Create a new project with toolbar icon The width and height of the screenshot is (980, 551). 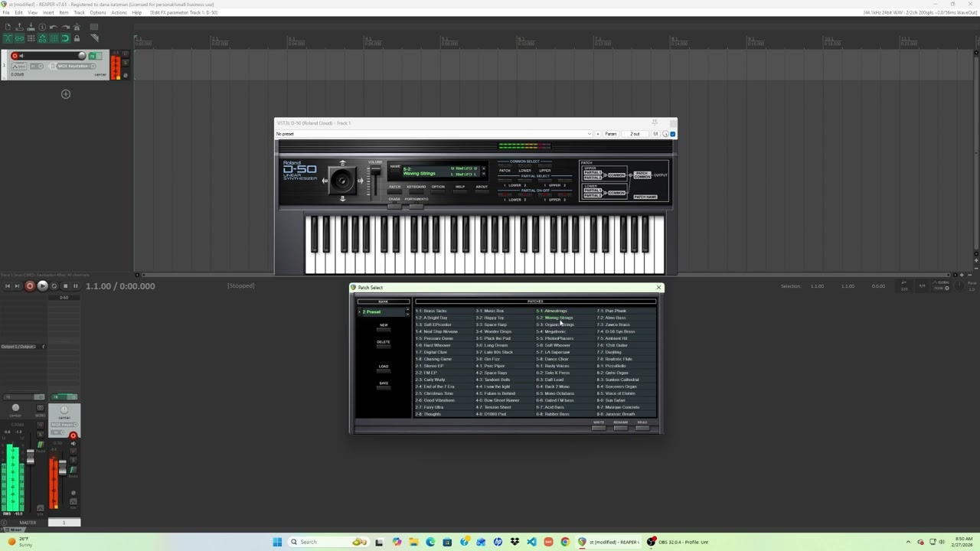8,27
